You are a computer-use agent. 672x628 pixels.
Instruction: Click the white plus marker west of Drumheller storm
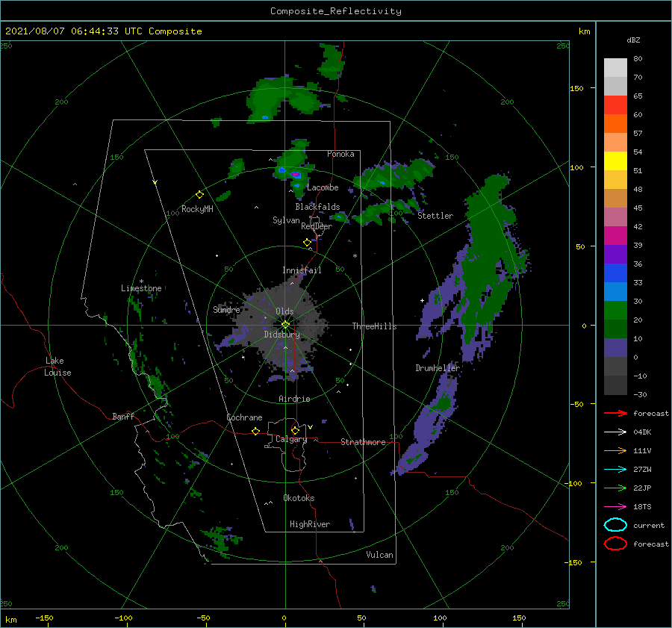[422, 300]
